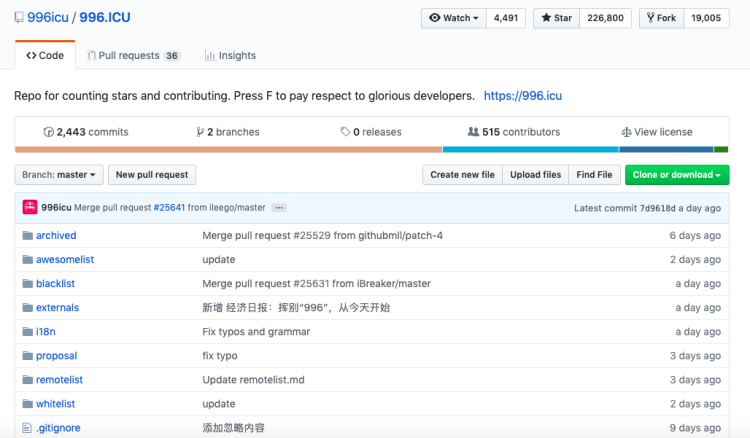The height and width of the screenshot is (438, 750).
Task: Open the forks count 19,005
Action: coord(706,18)
